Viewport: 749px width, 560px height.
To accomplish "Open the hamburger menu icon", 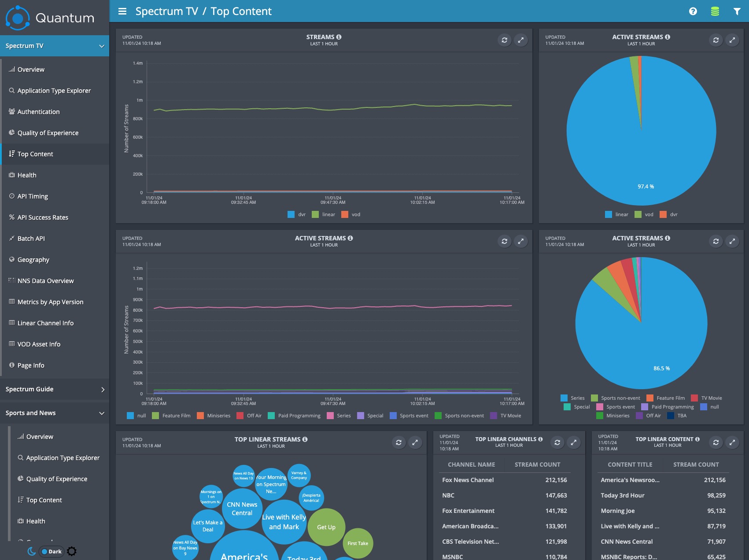I will 122,11.
